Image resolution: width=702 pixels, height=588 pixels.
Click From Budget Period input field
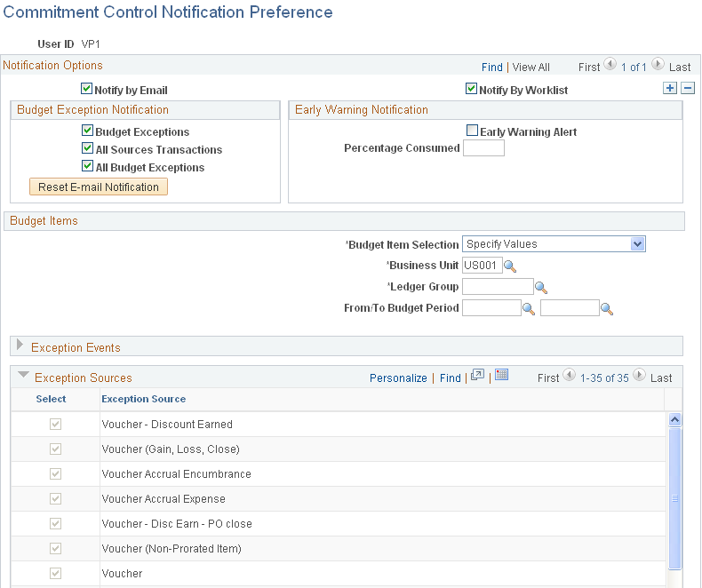pos(491,308)
